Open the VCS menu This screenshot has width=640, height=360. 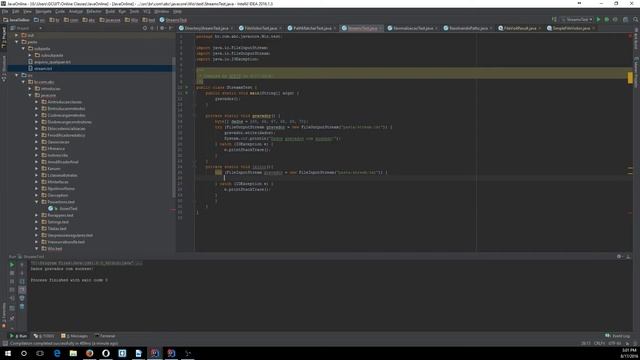[147, 11]
